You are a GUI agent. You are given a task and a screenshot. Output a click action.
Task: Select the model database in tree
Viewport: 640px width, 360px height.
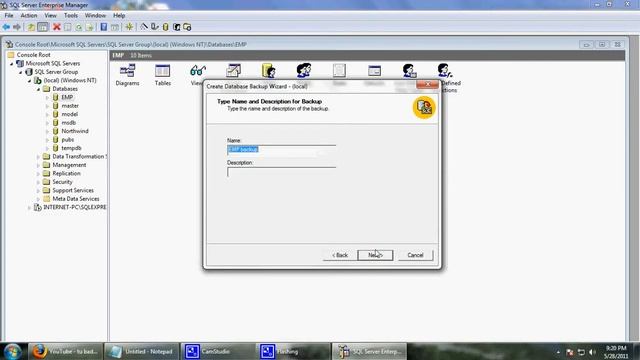tap(69, 114)
